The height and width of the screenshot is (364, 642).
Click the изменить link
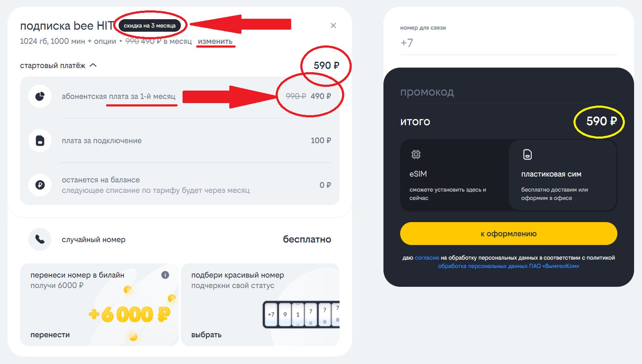(x=215, y=41)
